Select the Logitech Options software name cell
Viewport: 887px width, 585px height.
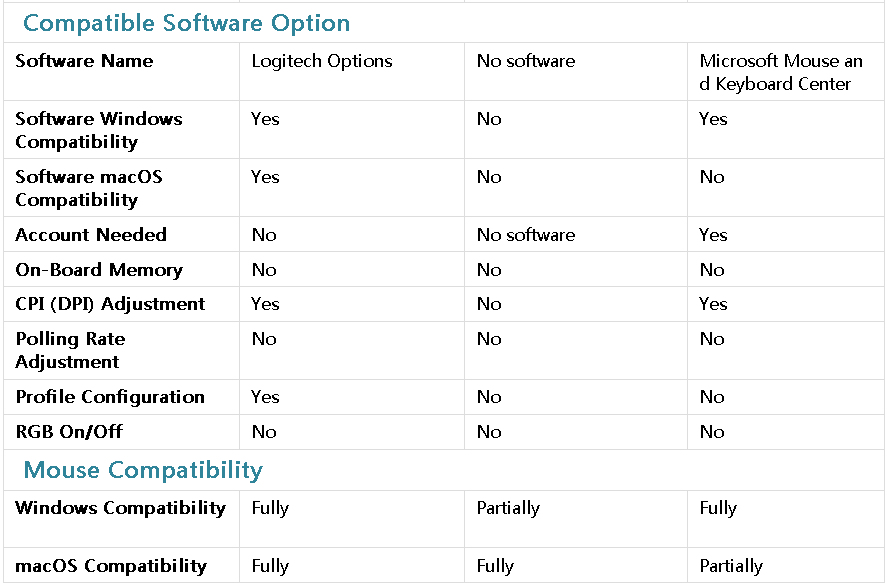point(322,61)
